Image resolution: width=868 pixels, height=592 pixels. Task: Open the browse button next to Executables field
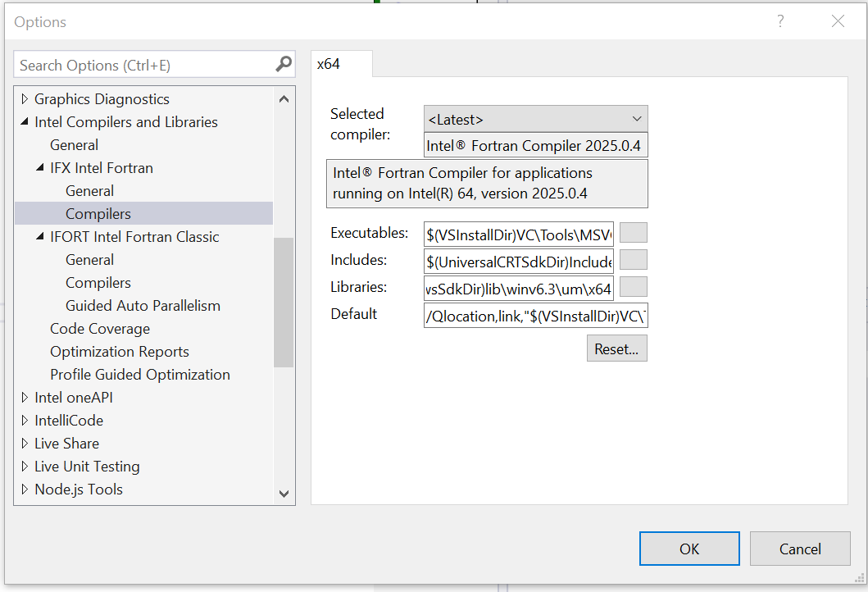pyautogui.click(x=631, y=233)
